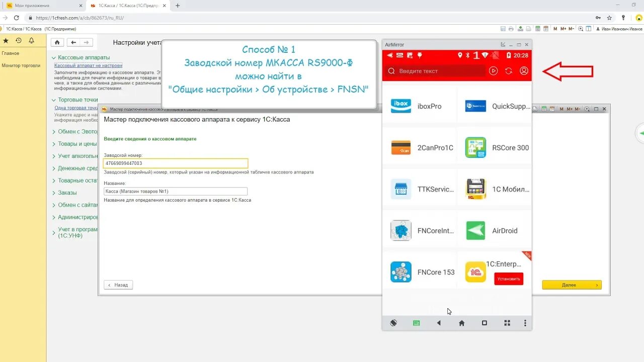Open the Главное section
Image resolution: width=644 pixels, height=362 pixels.
coord(10,53)
